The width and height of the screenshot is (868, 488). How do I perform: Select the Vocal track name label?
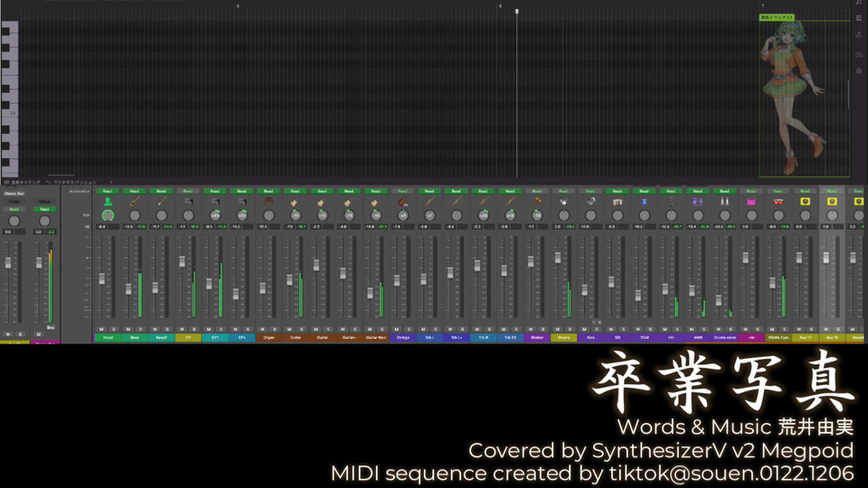pyautogui.click(x=108, y=337)
